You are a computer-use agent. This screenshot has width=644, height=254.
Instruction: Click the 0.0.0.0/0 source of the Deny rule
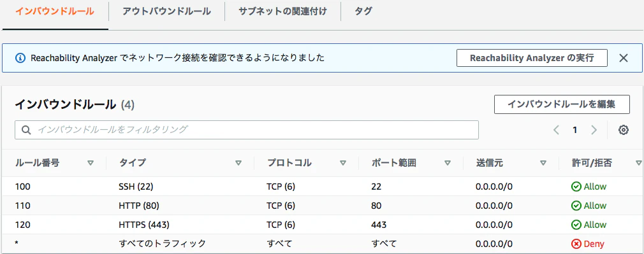[x=494, y=244]
